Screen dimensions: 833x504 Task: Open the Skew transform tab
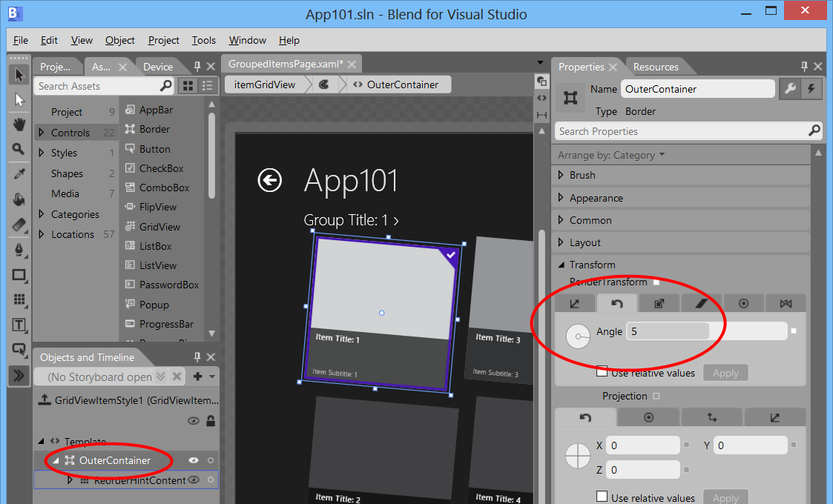click(x=701, y=303)
